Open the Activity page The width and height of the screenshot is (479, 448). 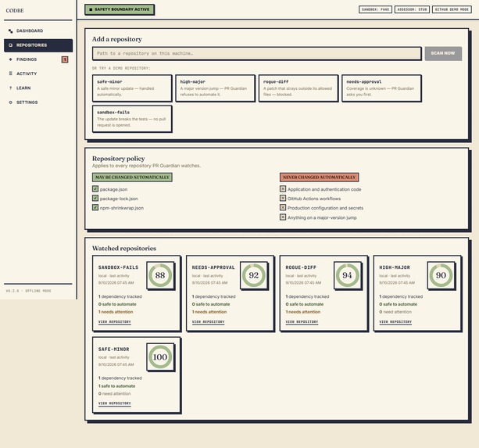(x=38, y=73)
